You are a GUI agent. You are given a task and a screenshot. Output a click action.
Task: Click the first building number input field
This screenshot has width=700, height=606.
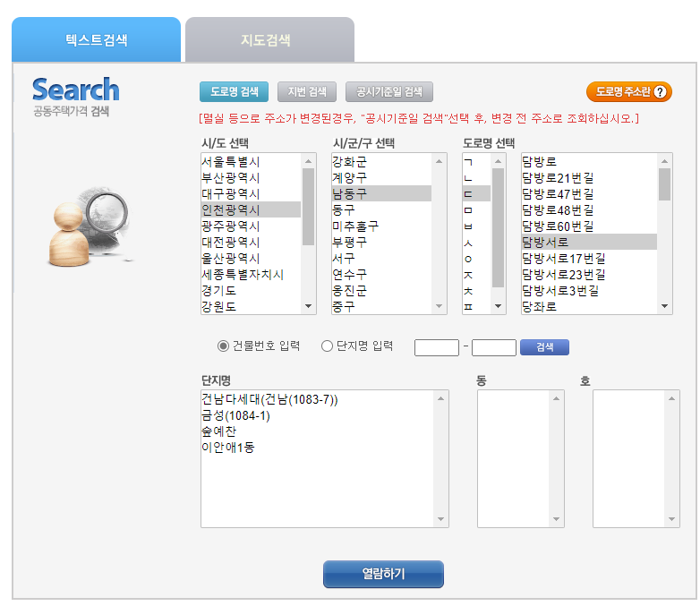pos(437,347)
